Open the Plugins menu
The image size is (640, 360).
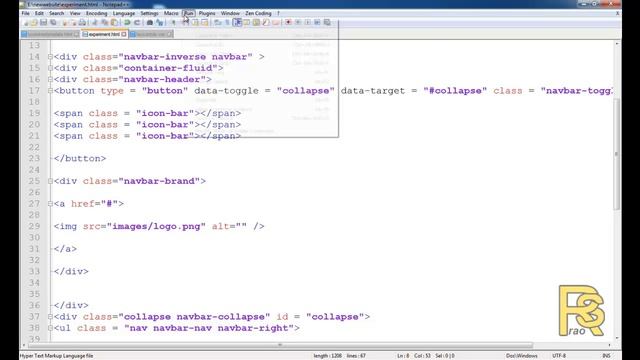pyautogui.click(x=207, y=13)
